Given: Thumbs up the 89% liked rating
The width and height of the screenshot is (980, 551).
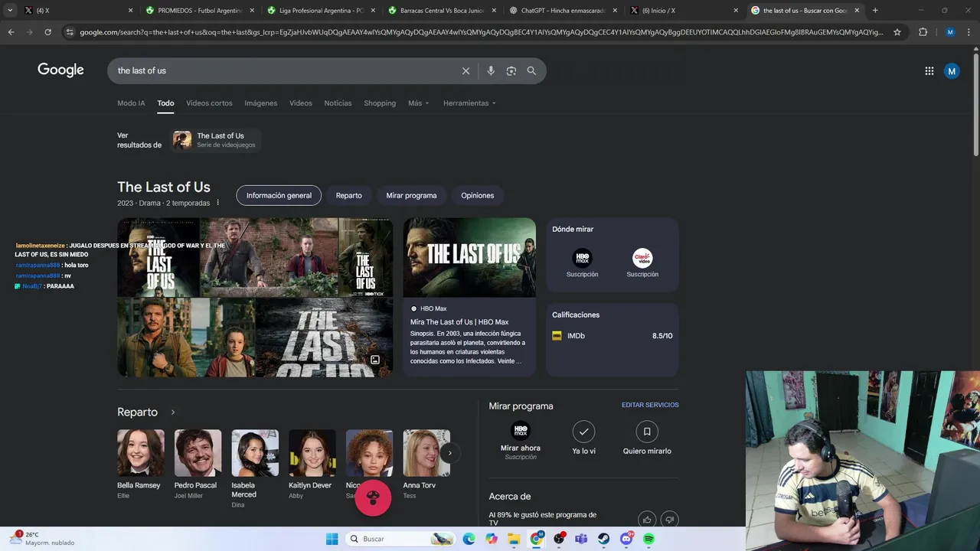Looking at the screenshot, I should [647, 520].
